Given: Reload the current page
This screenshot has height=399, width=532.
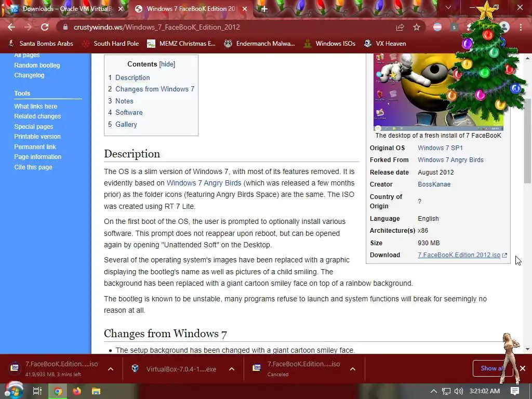Looking at the screenshot, I should (45, 27).
